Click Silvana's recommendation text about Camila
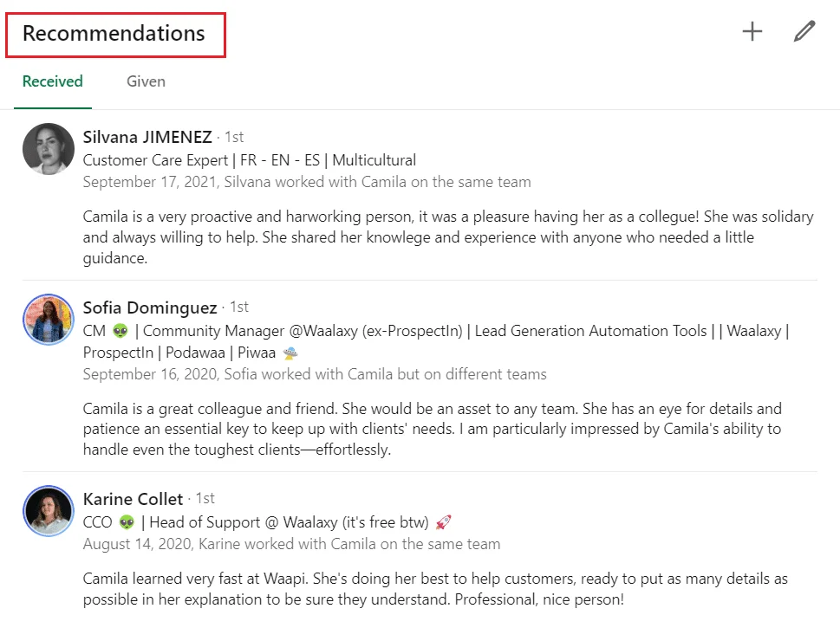This screenshot has height=628, width=840. point(448,237)
